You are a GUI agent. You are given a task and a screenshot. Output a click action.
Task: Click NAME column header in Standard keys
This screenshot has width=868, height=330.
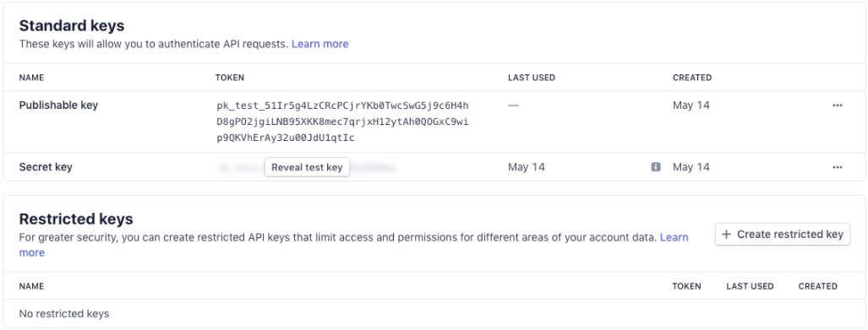coord(31,78)
